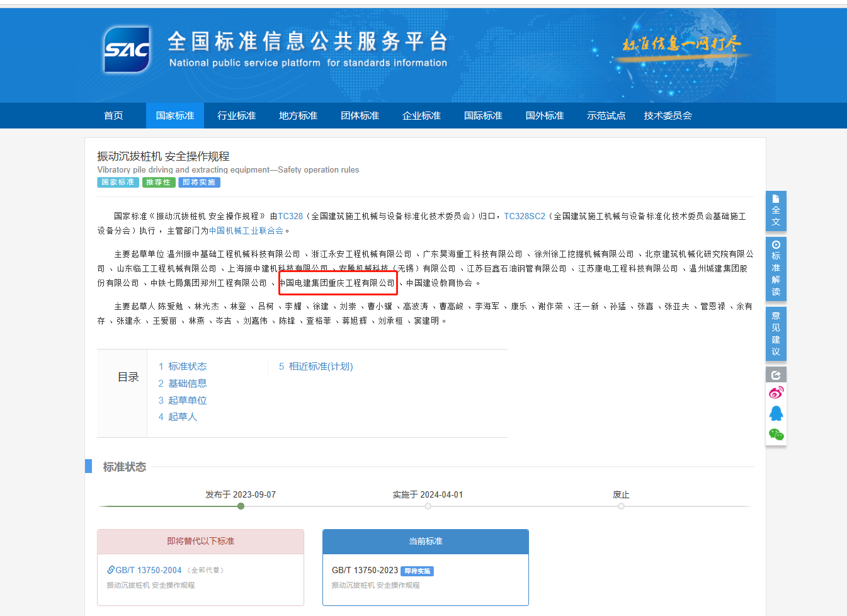Jump to 4 起草人 in contents
847x616 pixels.
coord(178,416)
